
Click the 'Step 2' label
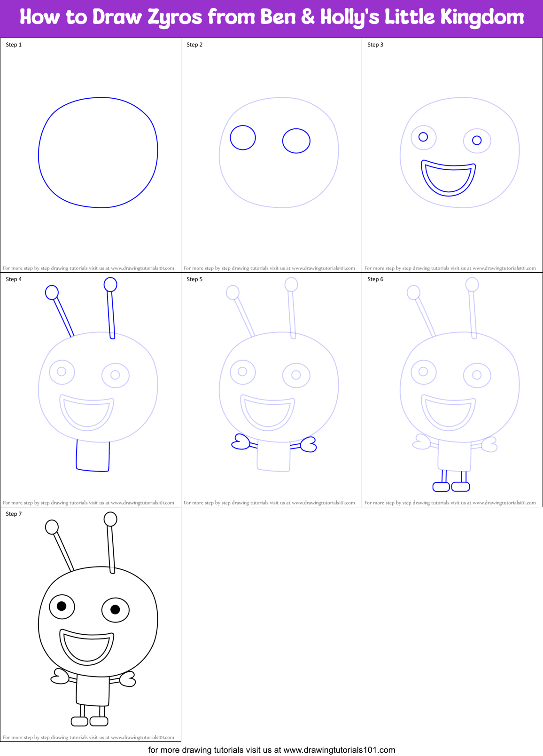[194, 45]
